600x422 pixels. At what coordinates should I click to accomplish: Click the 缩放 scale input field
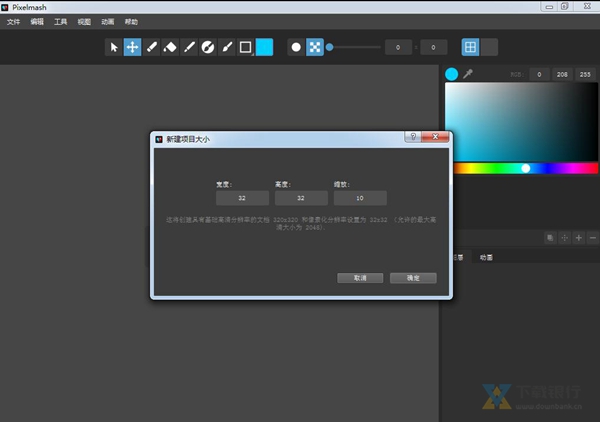pyautogui.click(x=360, y=198)
